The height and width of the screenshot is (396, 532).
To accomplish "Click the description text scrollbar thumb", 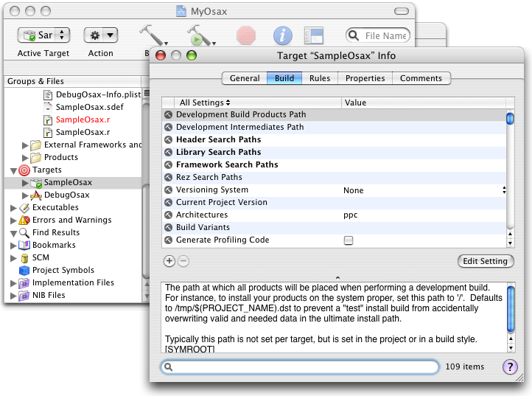I will [511, 309].
